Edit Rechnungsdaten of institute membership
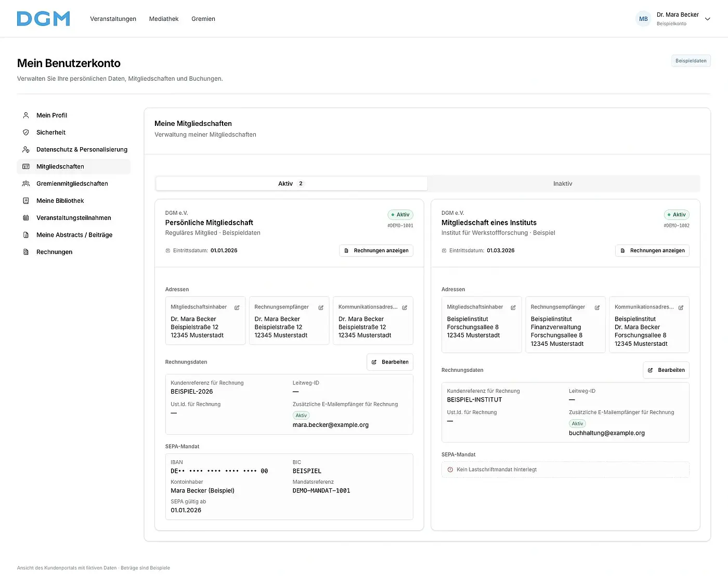This screenshot has width=728, height=584. [x=666, y=370]
